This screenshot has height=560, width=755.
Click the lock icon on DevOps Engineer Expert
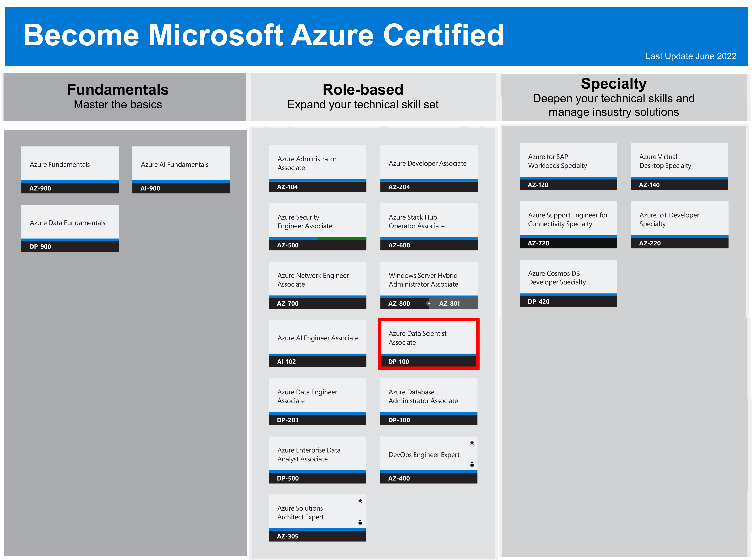472,464
